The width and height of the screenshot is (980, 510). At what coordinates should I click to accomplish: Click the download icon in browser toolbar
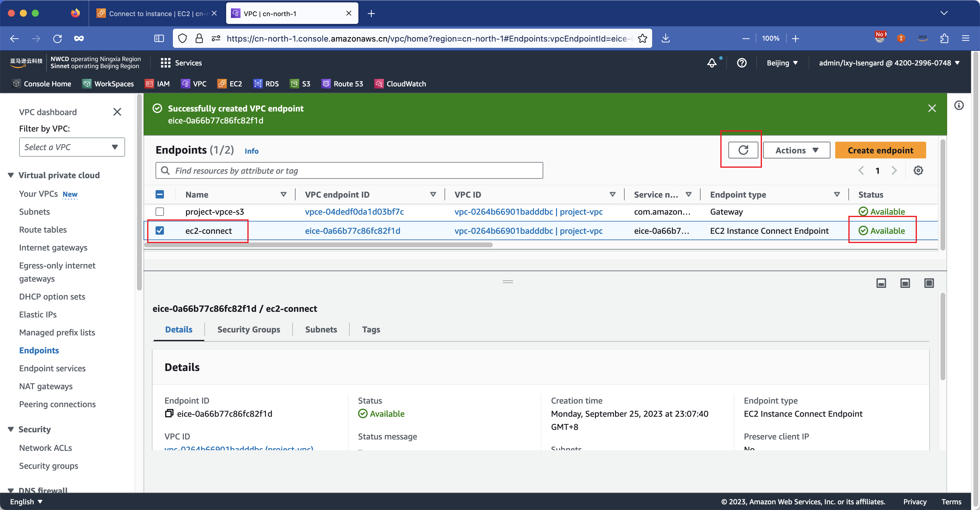click(x=666, y=38)
